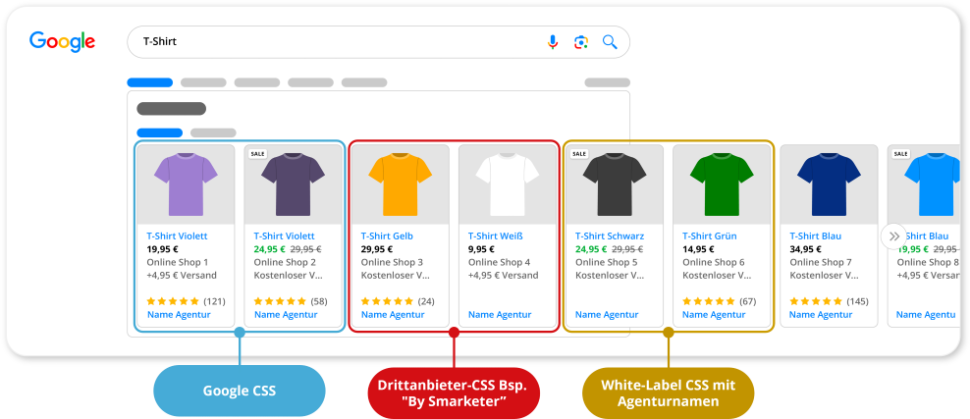Select the active blue search tab
970x419 pixels.
tap(150, 82)
